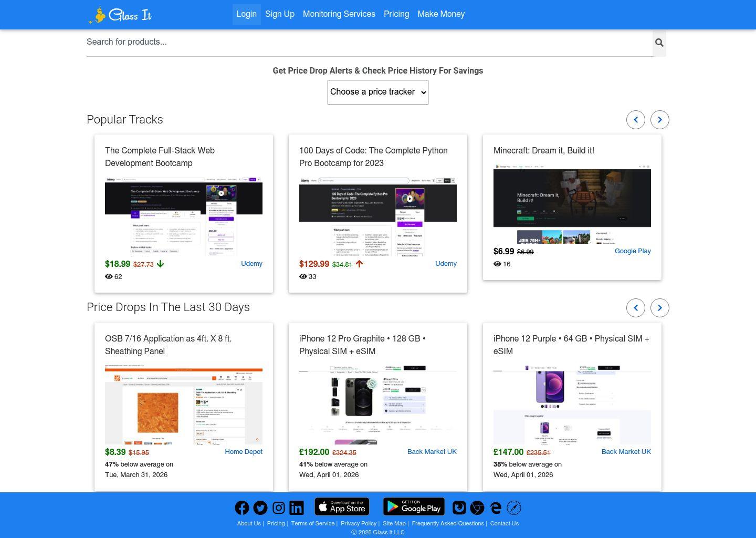Go to previous Popular Tracks items

pos(636,120)
